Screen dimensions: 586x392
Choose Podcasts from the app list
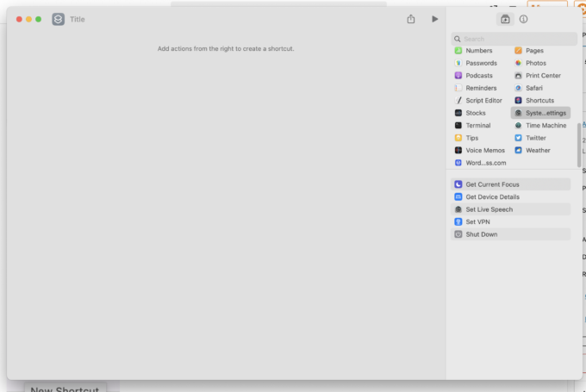coord(478,76)
